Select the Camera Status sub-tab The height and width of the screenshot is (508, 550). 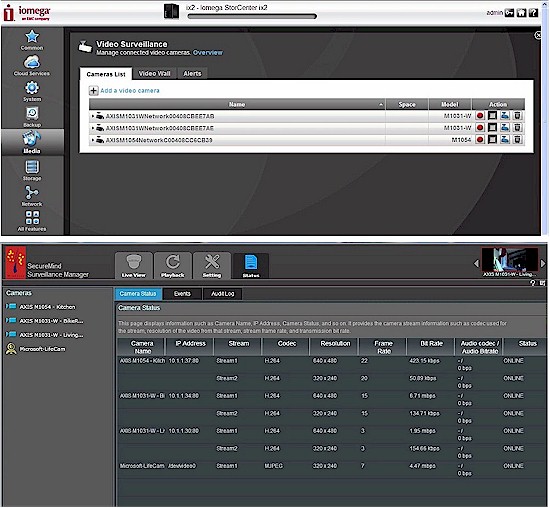(138, 294)
